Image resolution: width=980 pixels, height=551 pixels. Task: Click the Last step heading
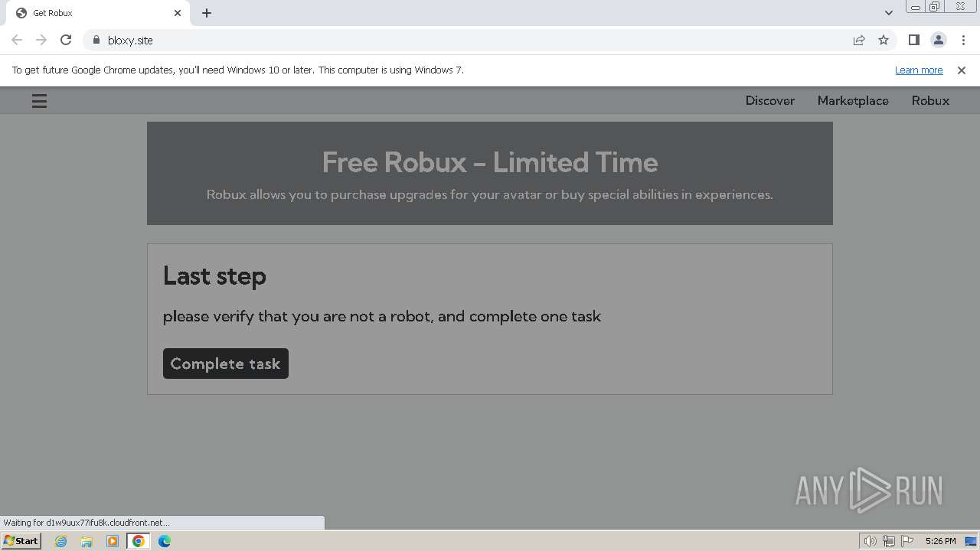214,276
